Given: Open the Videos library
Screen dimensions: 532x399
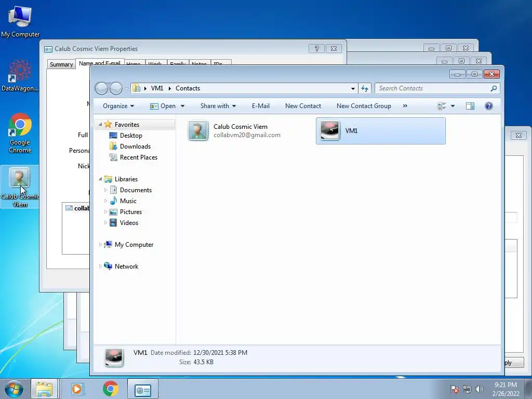Looking at the screenshot, I should [x=129, y=222].
